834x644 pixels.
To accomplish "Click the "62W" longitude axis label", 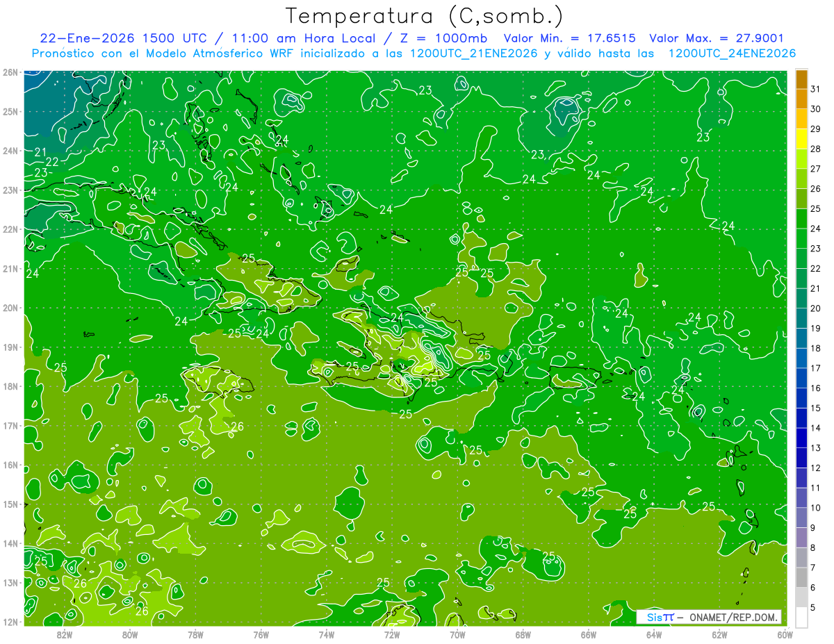I will tap(719, 634).
